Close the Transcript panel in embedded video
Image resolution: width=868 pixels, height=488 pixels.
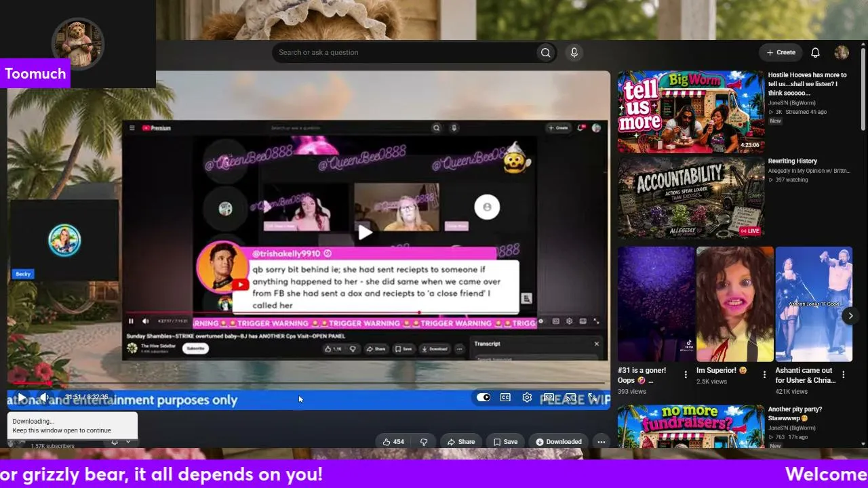click(x=597, y=344)
